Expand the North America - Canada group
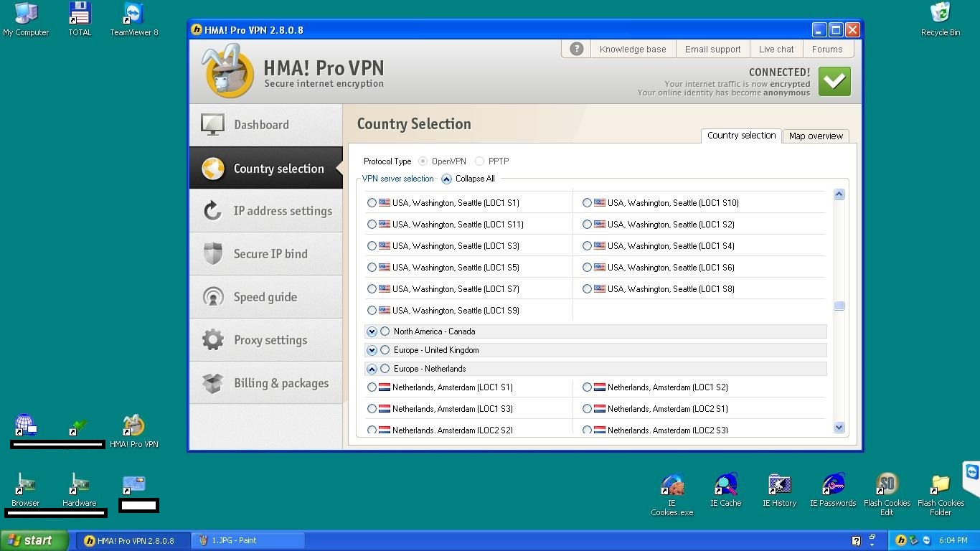The width and height of the screenshot is (980, 551). (x=372, y=331)
